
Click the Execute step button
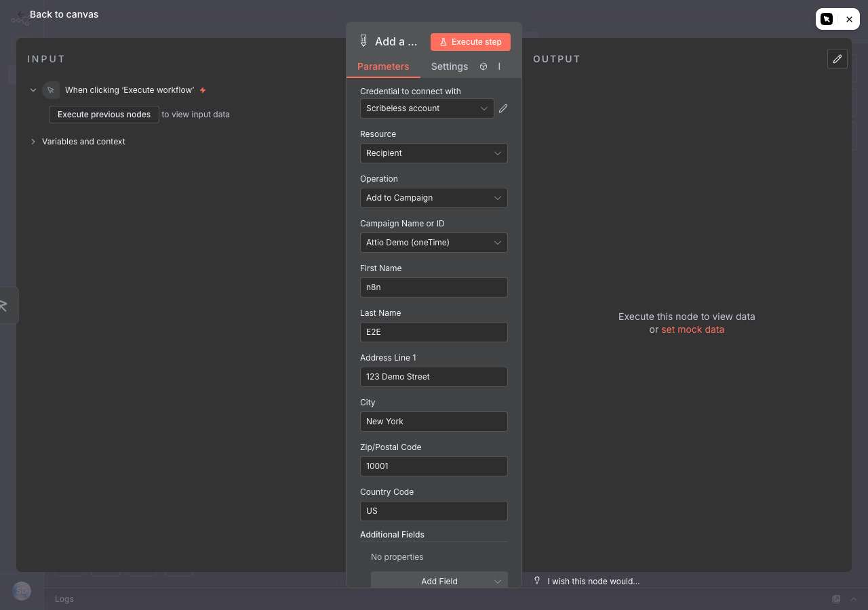point(471,42)
